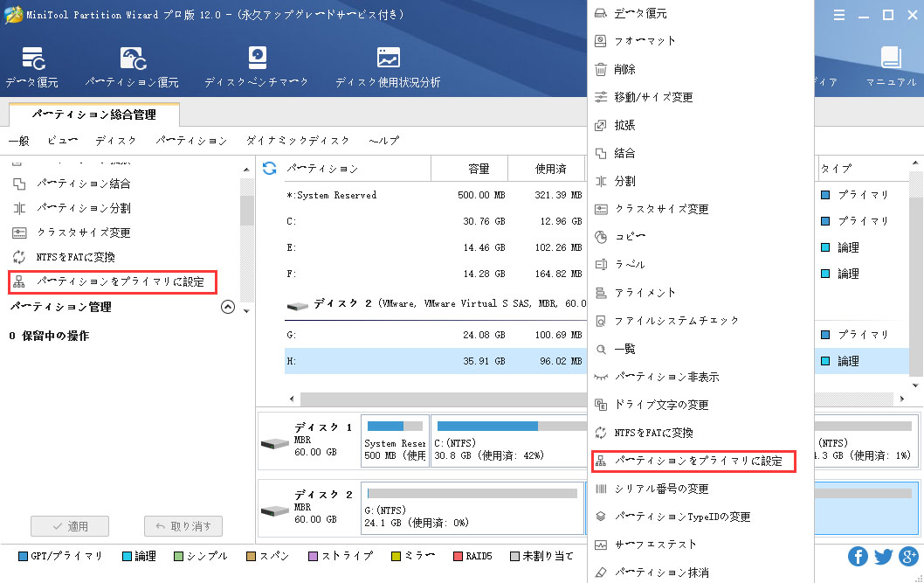Choose 移動/サイズ変更 from context menu
Image resolution: width=924 pixels, height=583 pixels.
[653, 97]
